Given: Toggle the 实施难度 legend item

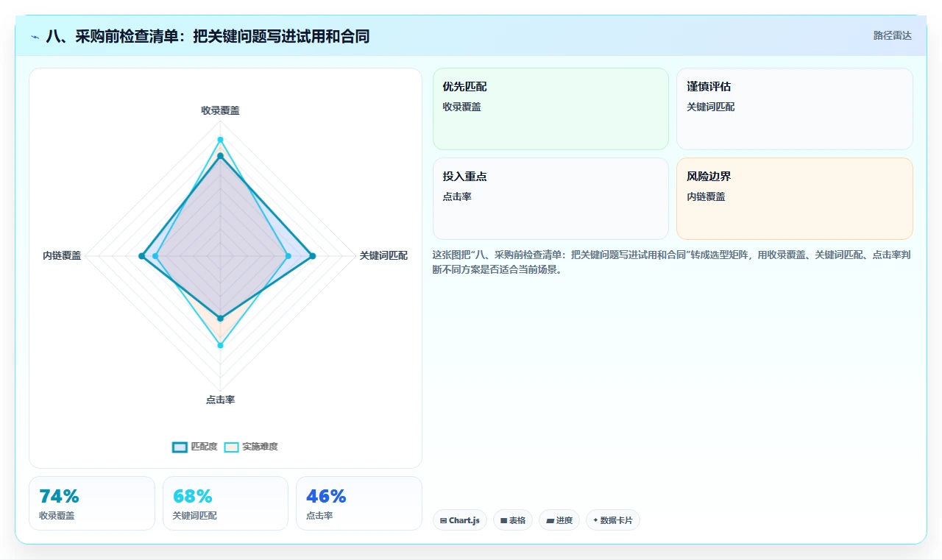Looking at the screenshot, I should (x=251, y=447).
